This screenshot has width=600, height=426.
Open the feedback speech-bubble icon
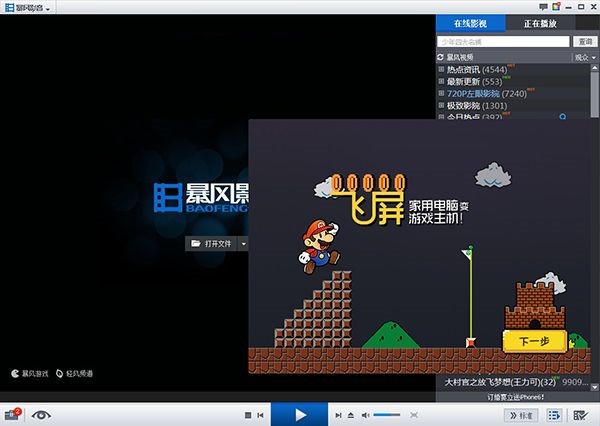tap(543, 7)
